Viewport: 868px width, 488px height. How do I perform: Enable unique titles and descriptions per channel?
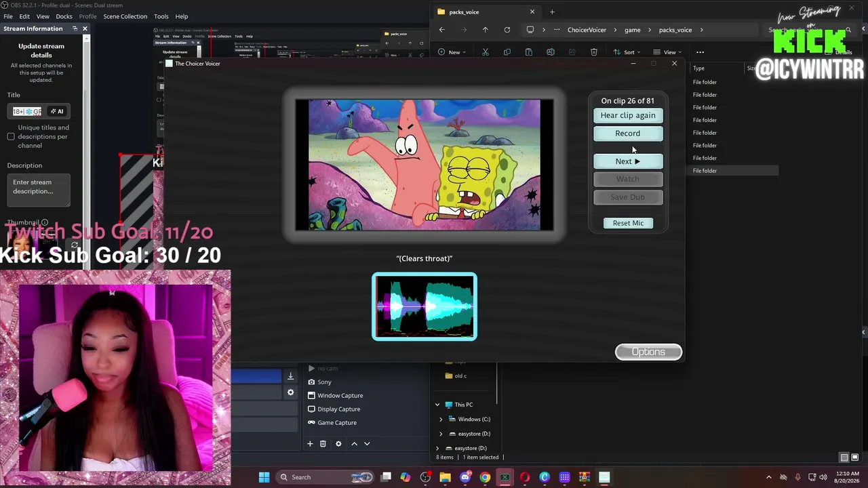(x=11, y=137)
